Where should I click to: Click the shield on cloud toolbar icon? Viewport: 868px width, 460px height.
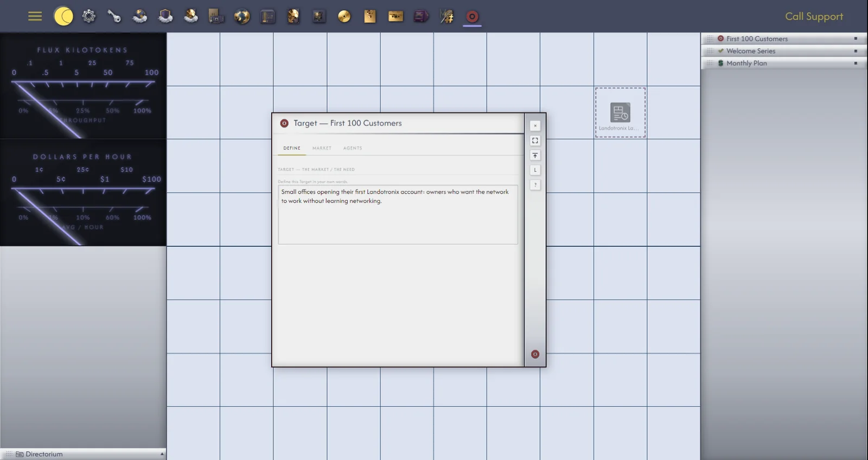click(165, 16)
